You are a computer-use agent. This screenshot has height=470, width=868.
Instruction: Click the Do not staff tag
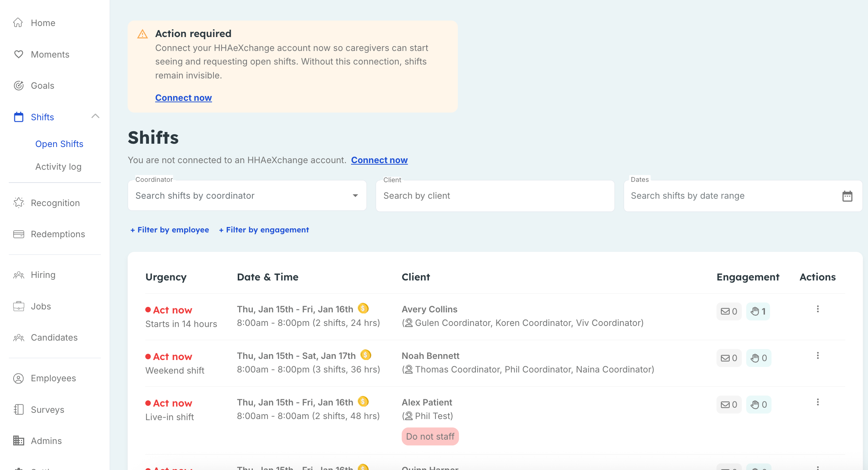[x=430, y=436]
